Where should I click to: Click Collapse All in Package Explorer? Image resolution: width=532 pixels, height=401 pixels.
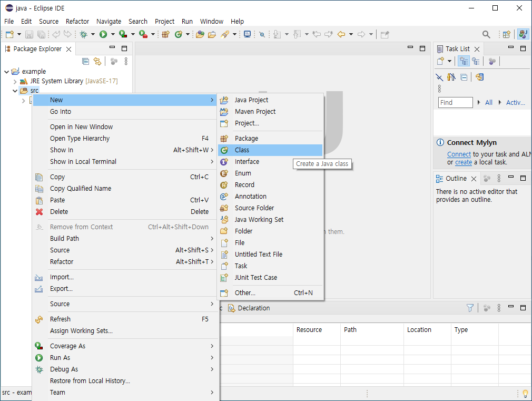click(86, 62)
